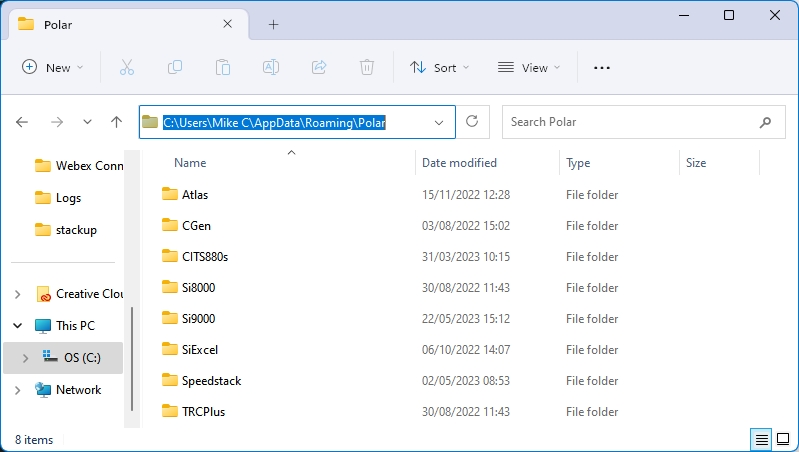Expand address bar history dropdown

pos(439,122)
